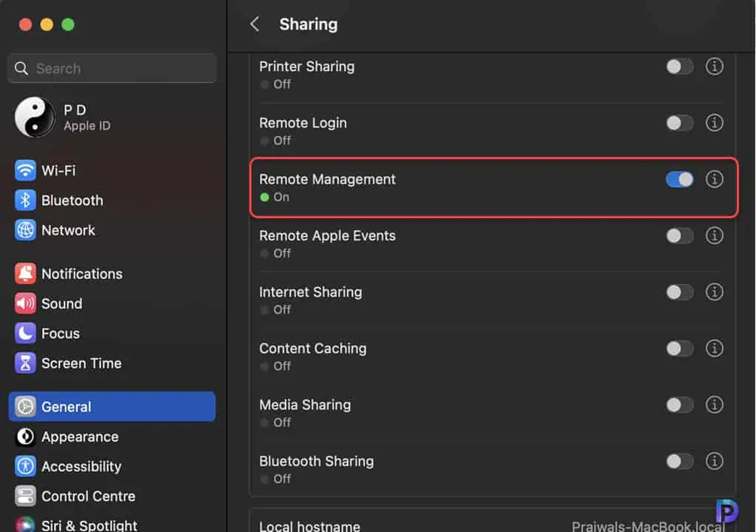The image size is (756, 532).
Task: Select the Focus moon icon
Action: pyautogui.click(x=25, y=333)
